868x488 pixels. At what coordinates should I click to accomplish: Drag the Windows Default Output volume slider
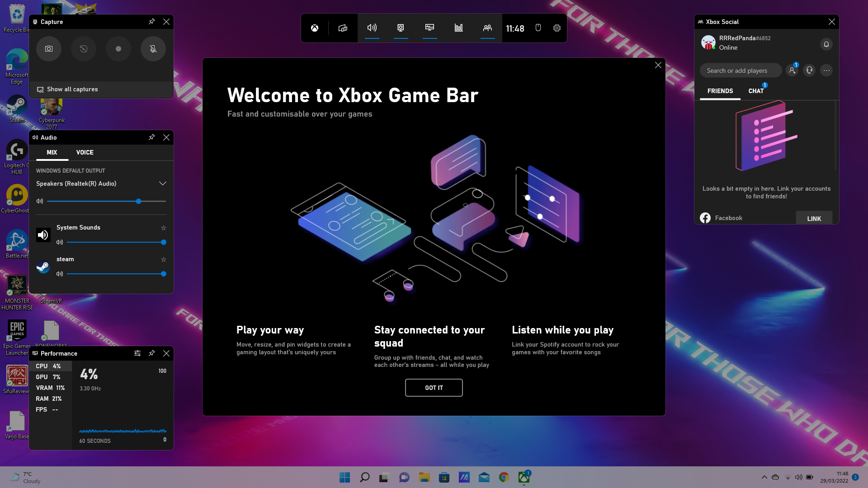pyautogui.click(x=139, y=201)
